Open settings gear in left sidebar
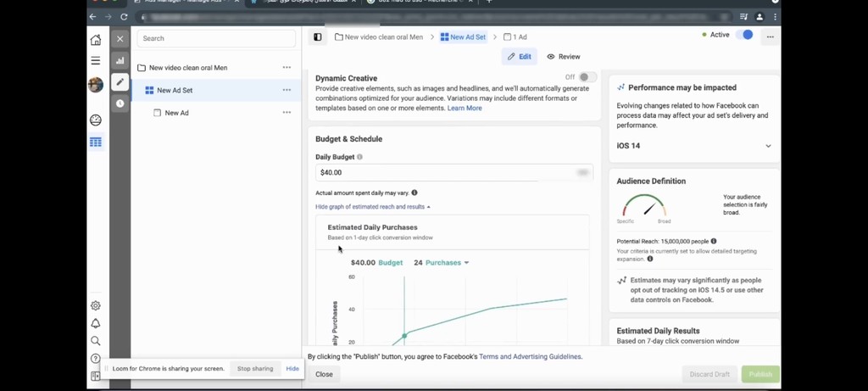Viewport: 868px width, 391px height. coord(96,305)
